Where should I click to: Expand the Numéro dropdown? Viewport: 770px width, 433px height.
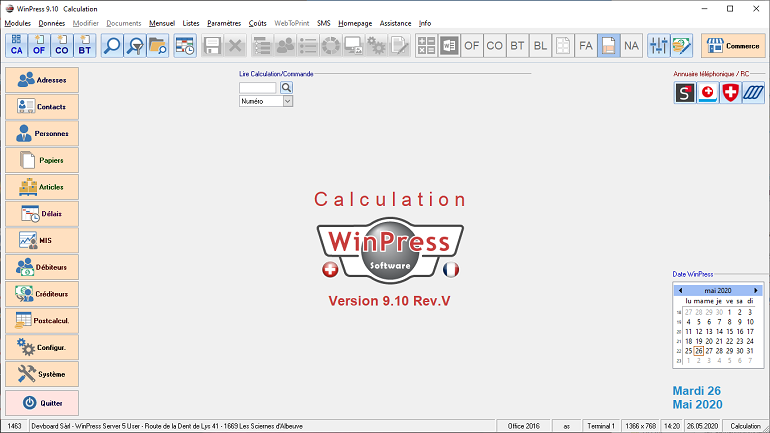pos(288,101)
